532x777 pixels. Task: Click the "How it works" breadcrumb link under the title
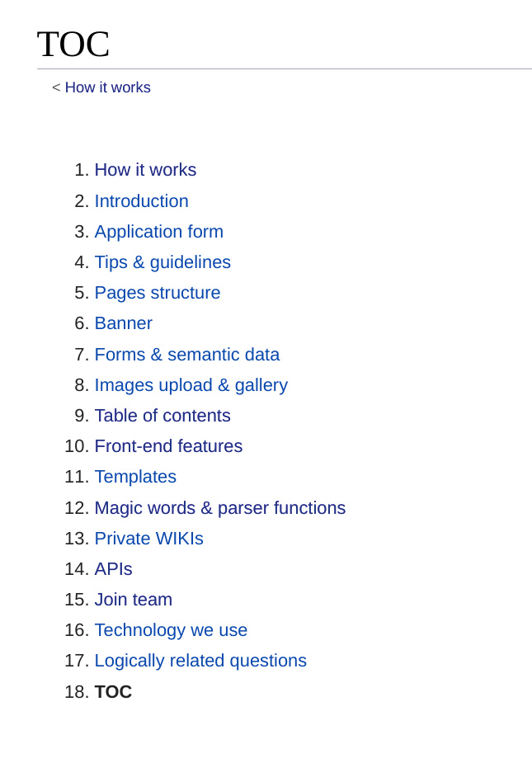[x=107, y=87]
